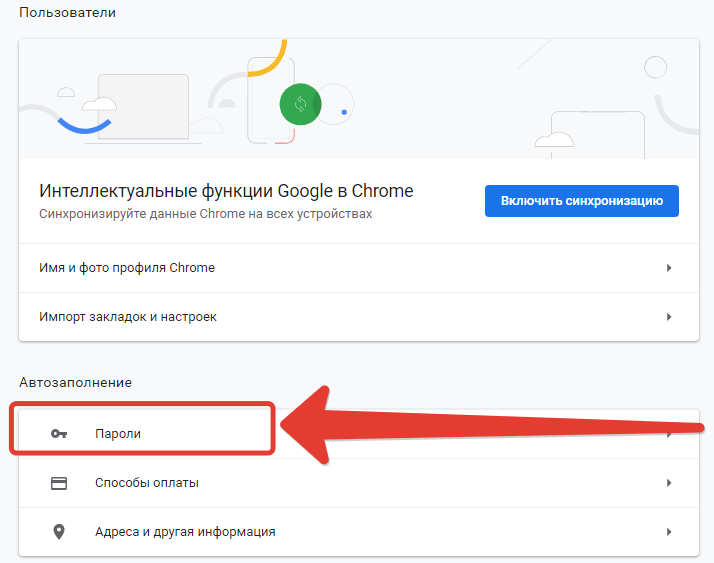Expand arrow on Адреса и другая информация row

click(669, 532)
